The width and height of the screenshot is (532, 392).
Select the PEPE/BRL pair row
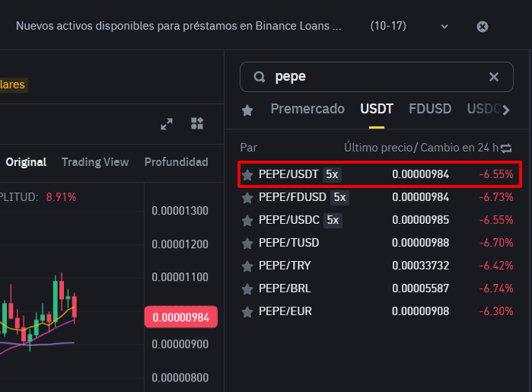coord(285,289)
